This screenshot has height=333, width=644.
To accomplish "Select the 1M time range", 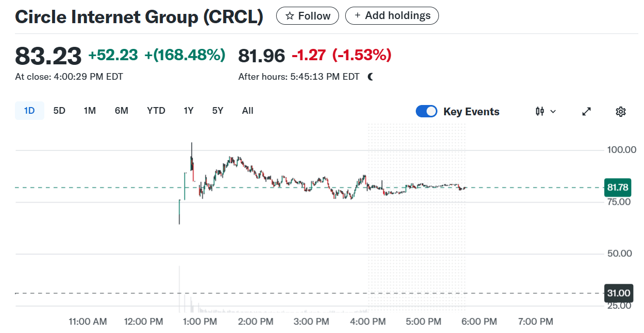I will coord(90,111).
